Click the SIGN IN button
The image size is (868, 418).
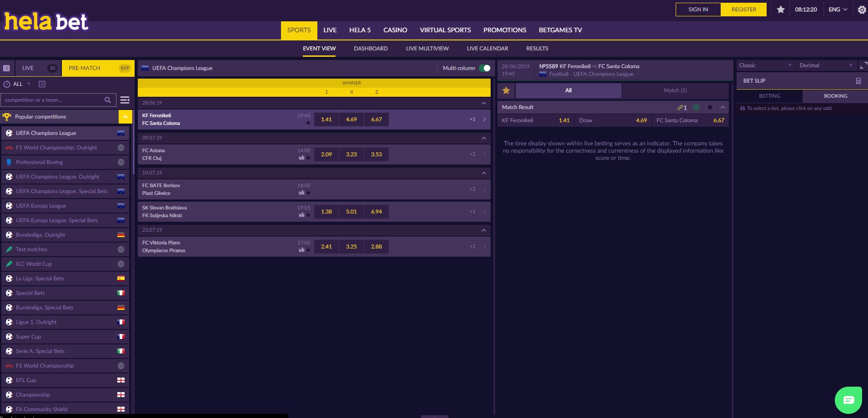tap(698, 10)
